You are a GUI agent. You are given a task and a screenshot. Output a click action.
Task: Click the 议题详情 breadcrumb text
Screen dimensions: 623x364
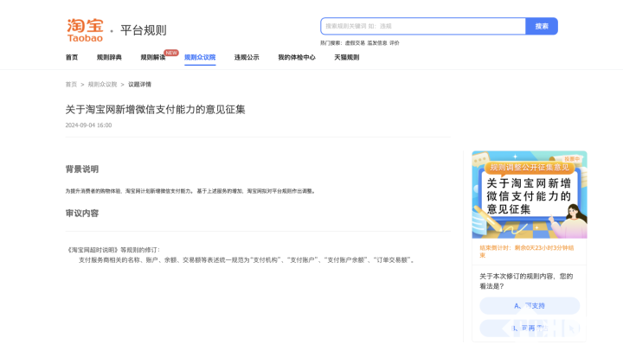point(139,84)
